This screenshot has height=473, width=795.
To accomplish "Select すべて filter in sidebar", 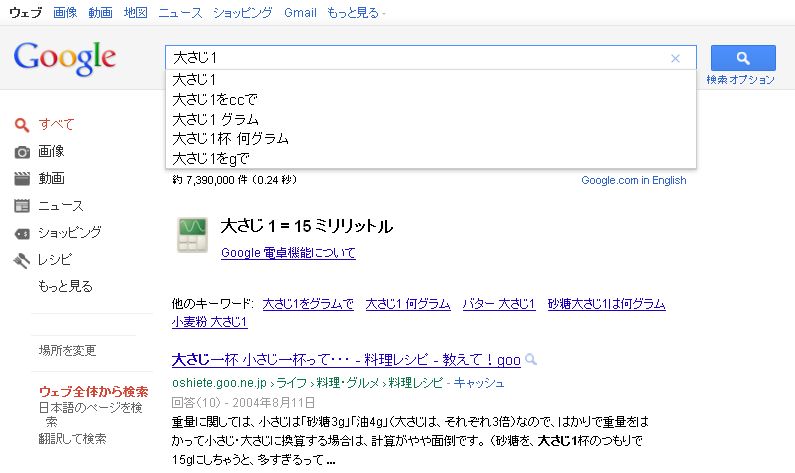I will click(56, 124).
